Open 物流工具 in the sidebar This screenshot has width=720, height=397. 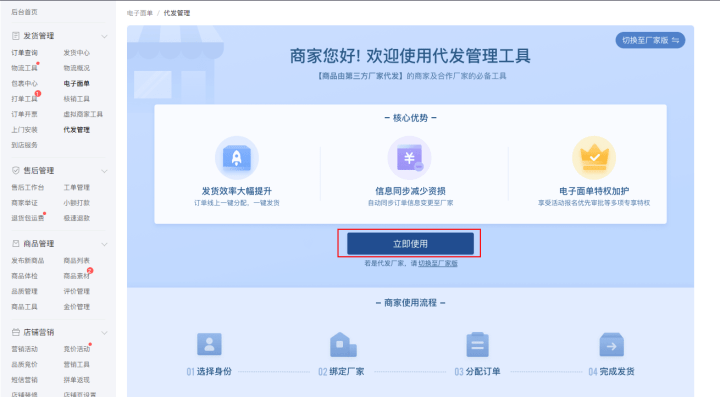pyautogui.click(x=24, y=68)
